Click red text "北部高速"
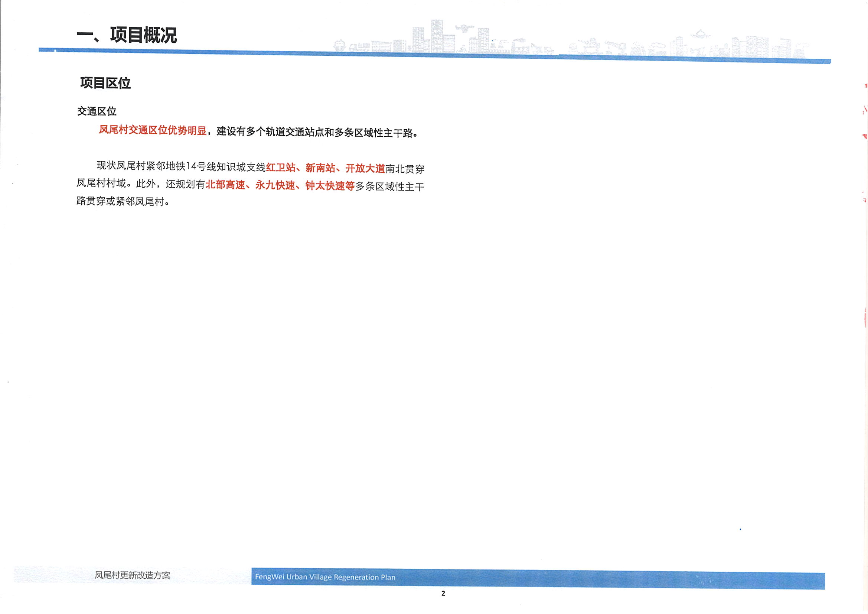Viewport: 868px width, 614px height. [x=225, y=185]
